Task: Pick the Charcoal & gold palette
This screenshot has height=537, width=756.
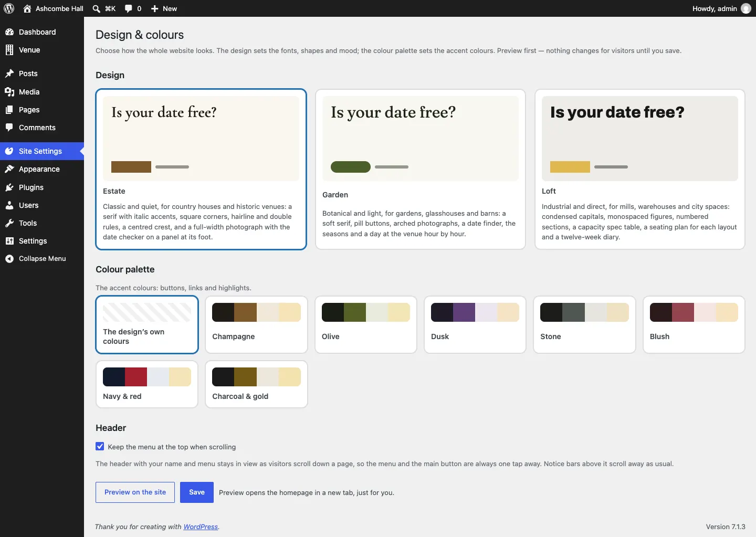Action: click(x=256, y=384)
